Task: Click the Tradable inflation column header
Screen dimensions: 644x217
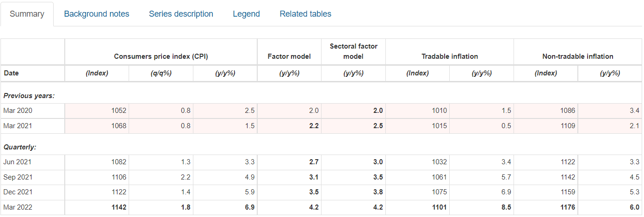Action: [450, 56]
